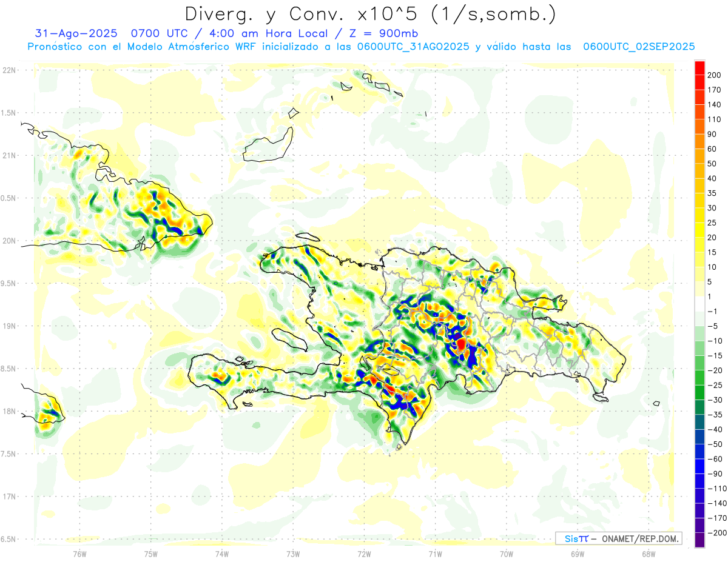
Task: Click the latitude axis label "18N"
Action: point(9,411)
